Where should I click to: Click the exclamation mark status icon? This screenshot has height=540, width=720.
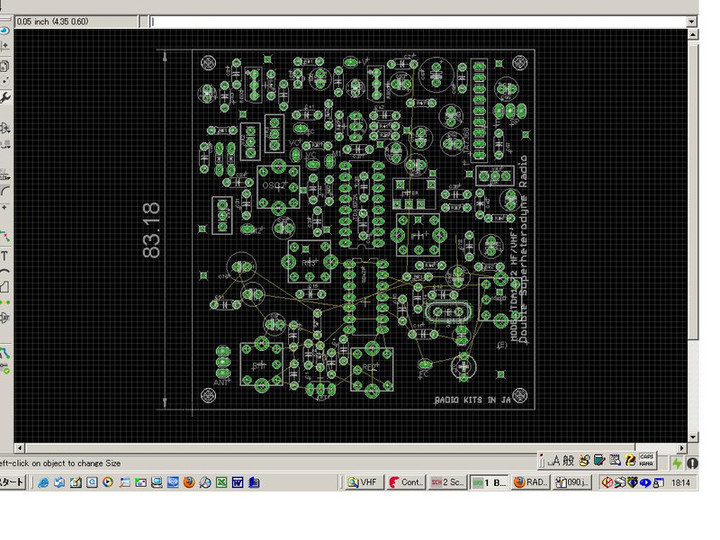(x=691, y=462)
